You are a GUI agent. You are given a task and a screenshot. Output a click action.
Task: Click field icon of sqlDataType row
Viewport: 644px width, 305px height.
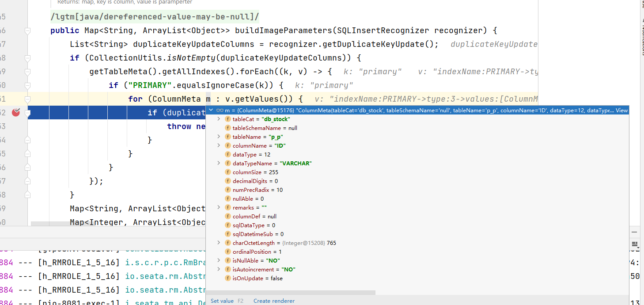[x=228, y=225]
